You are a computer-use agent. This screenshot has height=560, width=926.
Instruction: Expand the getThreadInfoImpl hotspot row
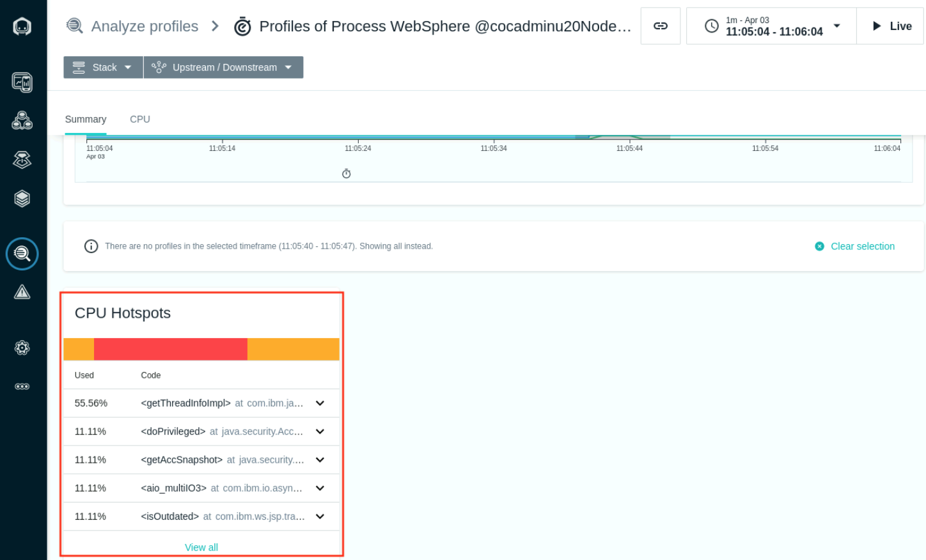click(320, 403)
